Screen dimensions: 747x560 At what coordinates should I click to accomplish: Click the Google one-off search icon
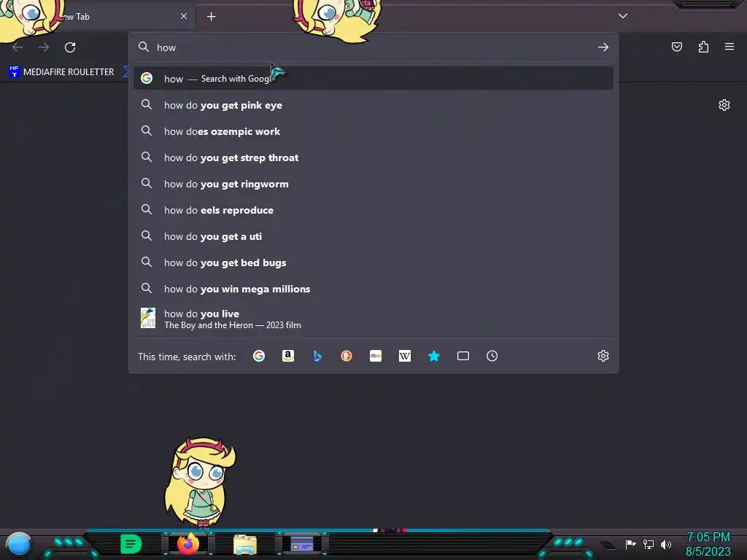[259, 356]
